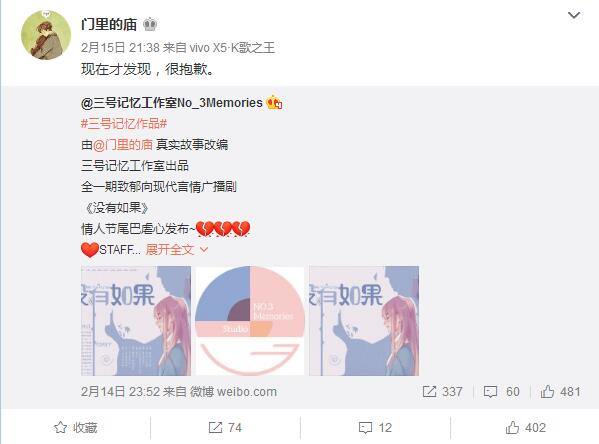
Task: Open the #三号记忆作品# hashtag topic
Action: [124, 123]
